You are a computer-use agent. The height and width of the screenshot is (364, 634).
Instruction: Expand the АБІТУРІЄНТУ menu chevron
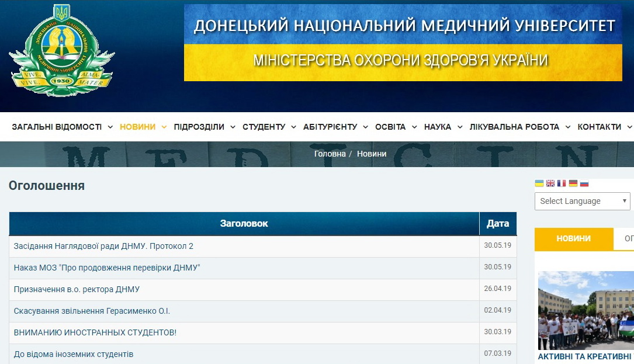[x=366, y=127]
